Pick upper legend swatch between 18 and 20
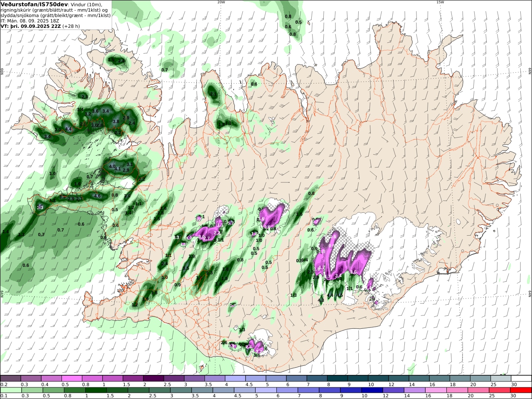The height and width of the screenshot is (399, 532). tap(460, 379)
